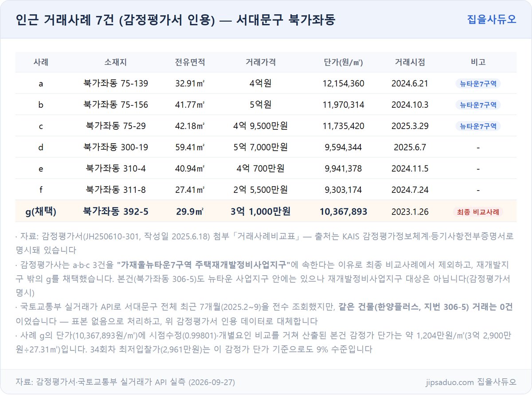Click price 4억 700만원
This screenshot has height=395, width=532.
(261, 168)
